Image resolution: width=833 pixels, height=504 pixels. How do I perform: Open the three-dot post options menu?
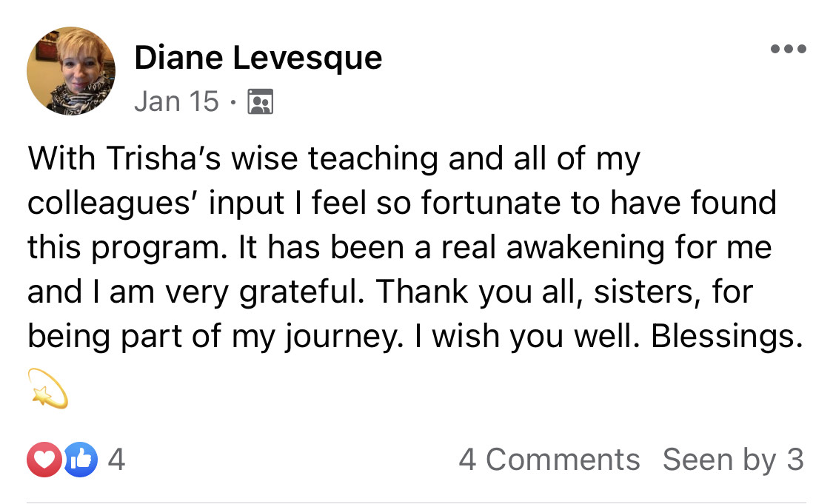tap(788, 50)
